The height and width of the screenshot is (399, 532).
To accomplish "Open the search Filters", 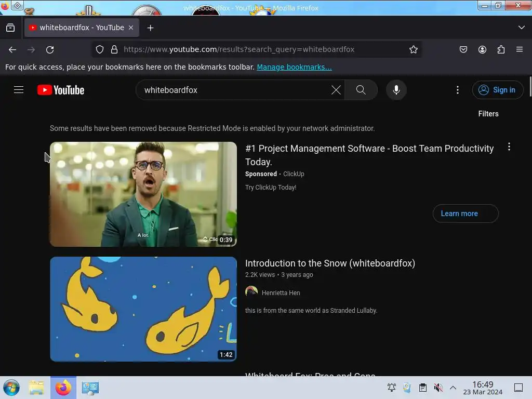I will [x=488, y=114].
